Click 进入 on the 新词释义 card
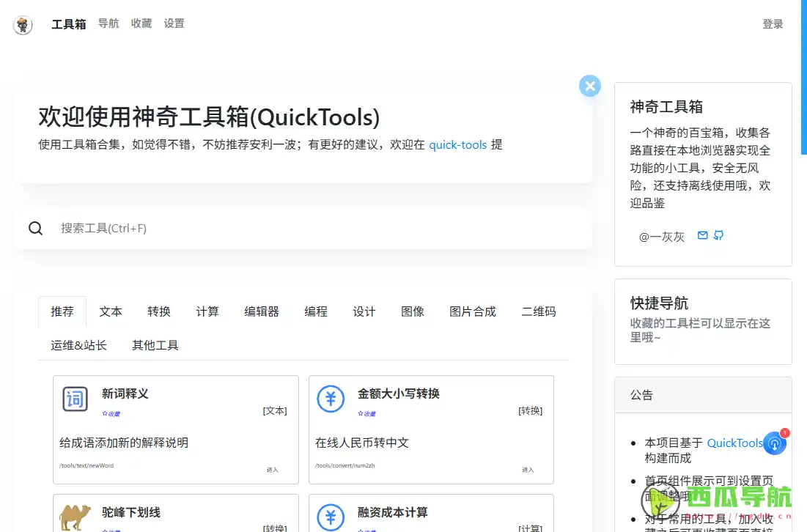Viewport: 807px width, 532px height. pos(272,470)
